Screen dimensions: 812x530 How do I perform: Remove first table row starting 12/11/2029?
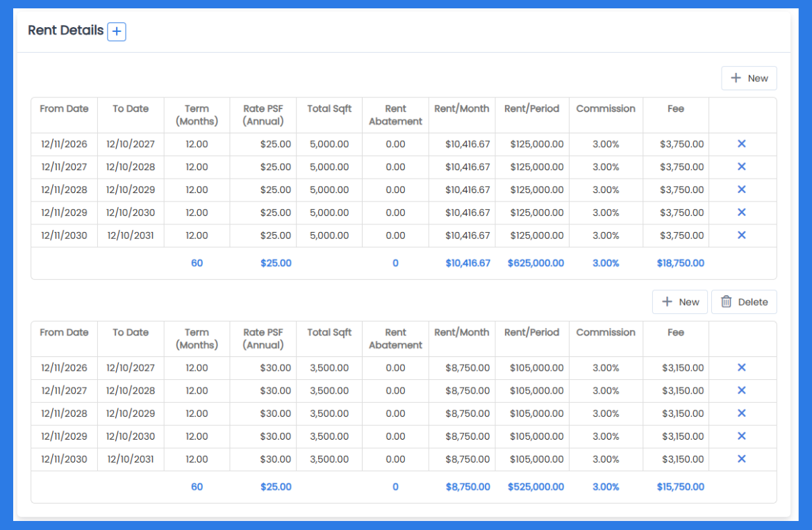pos(742,213)
